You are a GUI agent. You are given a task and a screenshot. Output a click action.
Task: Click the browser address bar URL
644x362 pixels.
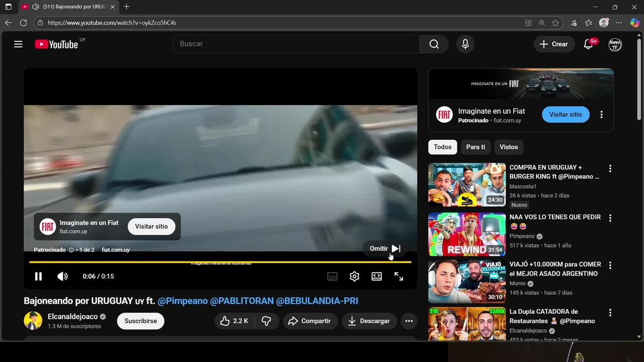pos(112,23)
